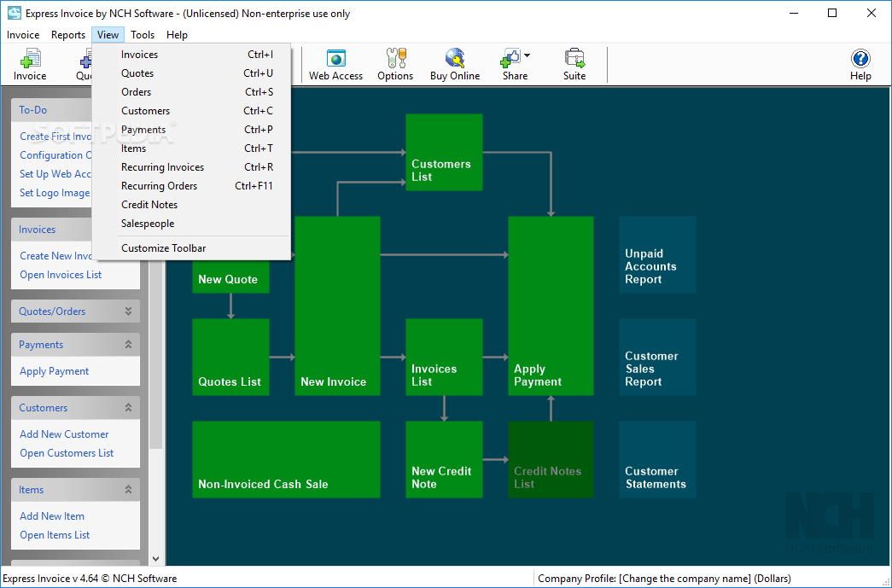Collapse the Items sidebar section
The width and height of the screenshot is (892, 588).
click(x=129, y=490)
